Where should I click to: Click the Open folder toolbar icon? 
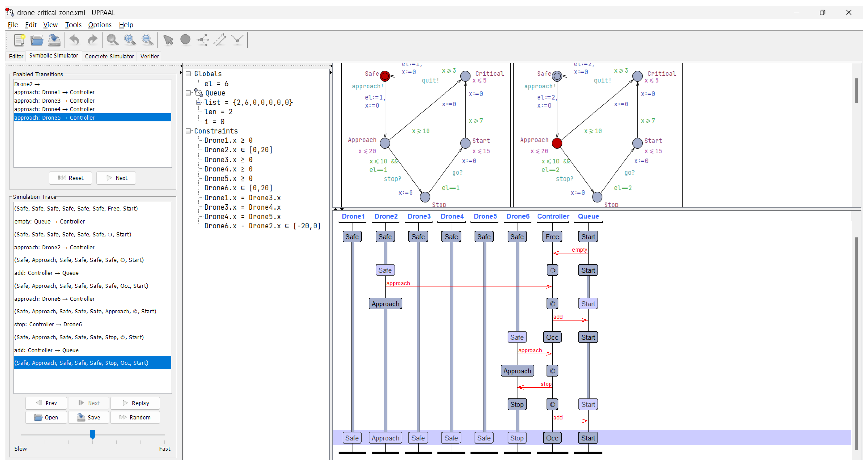[x=36, y=40]
